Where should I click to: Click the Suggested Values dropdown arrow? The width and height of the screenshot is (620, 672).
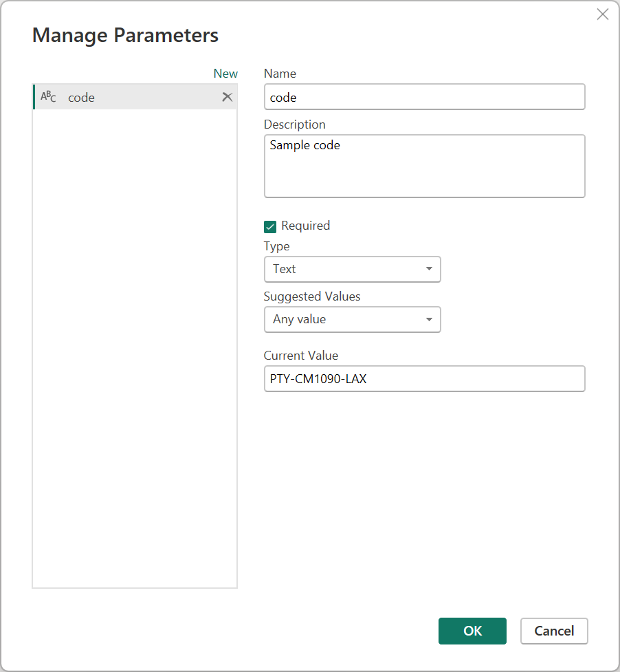[430, 319]
